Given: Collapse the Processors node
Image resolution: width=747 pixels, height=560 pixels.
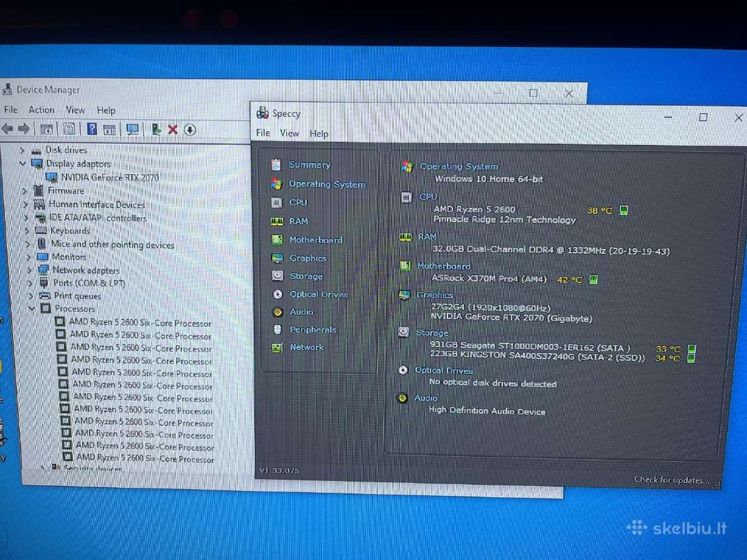Looking at the screenshot, I should coord(32,308).
